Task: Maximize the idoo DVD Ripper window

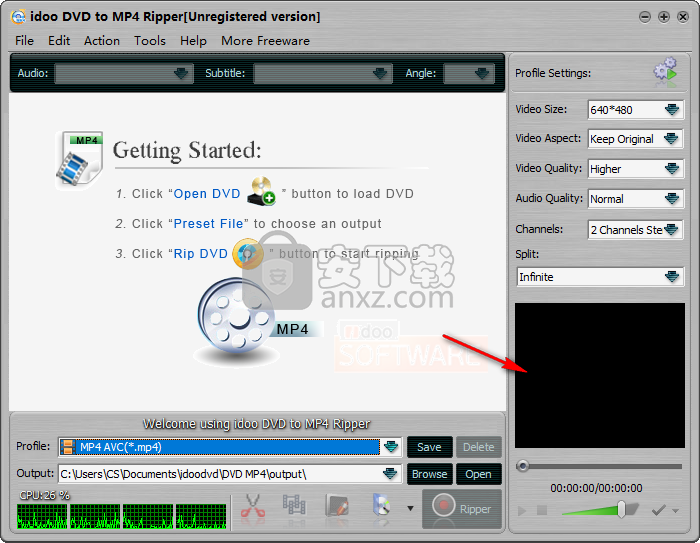Action: [664, 17]
